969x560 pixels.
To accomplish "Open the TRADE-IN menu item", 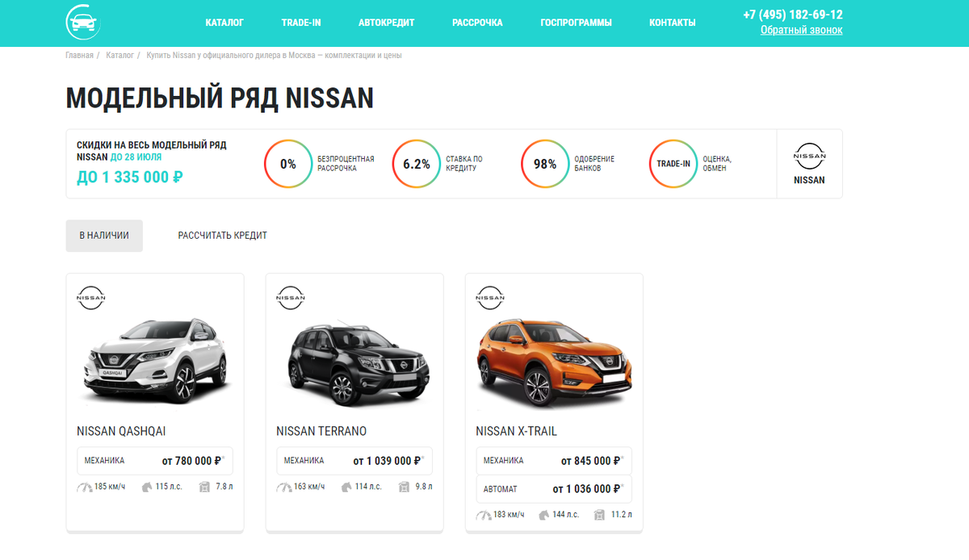I will pos(301,23).
